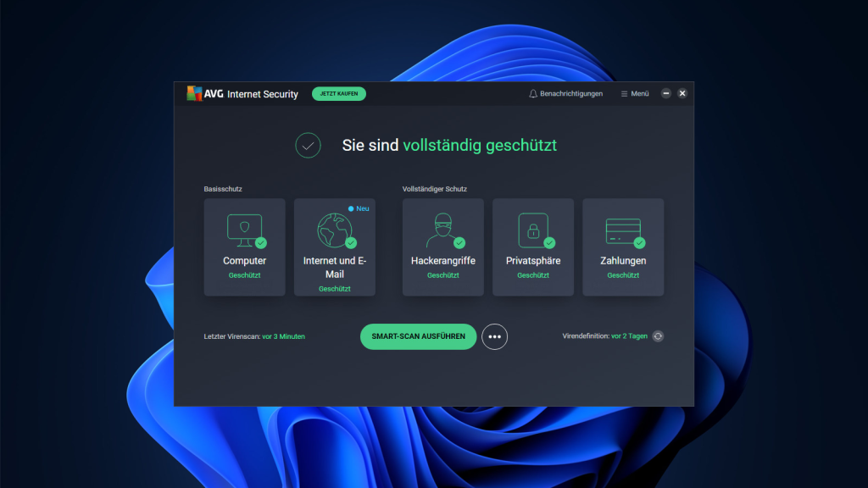Close the AVG Internet Security window
This screenshot has height=488, width=868.
coord(682,93)
